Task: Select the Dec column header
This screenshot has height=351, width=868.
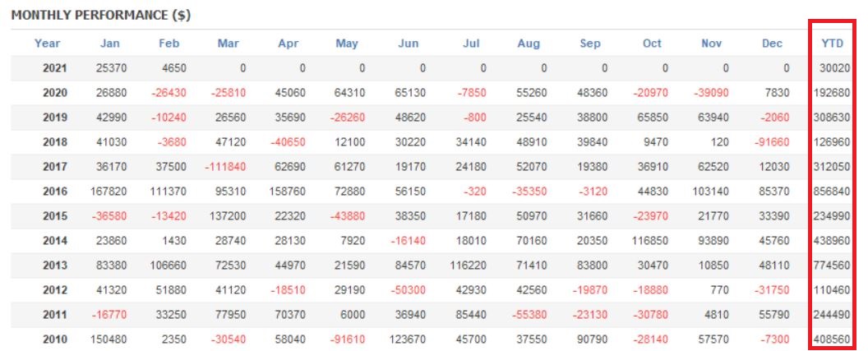Action: [772, 44]
